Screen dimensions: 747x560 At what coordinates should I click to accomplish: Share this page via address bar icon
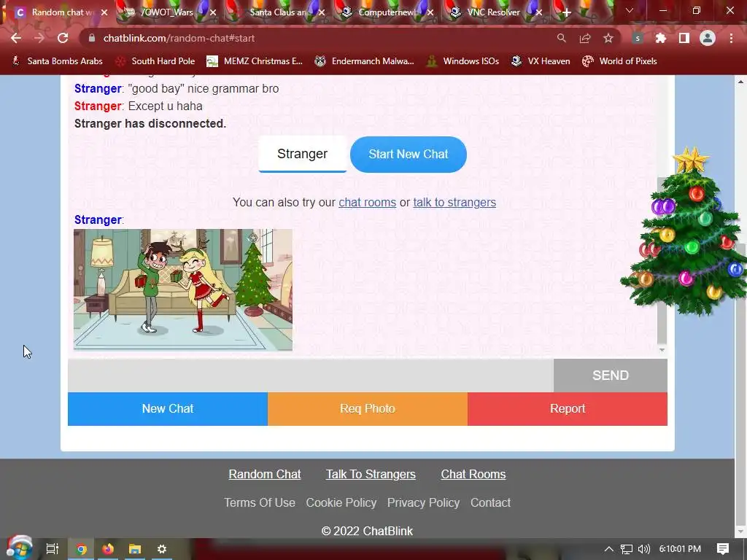point(585,38)
